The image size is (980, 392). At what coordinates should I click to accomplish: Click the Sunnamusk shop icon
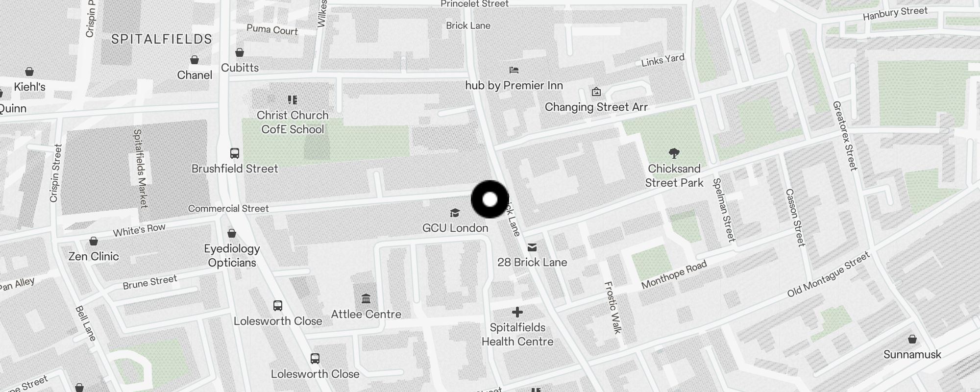pos(912,339)
